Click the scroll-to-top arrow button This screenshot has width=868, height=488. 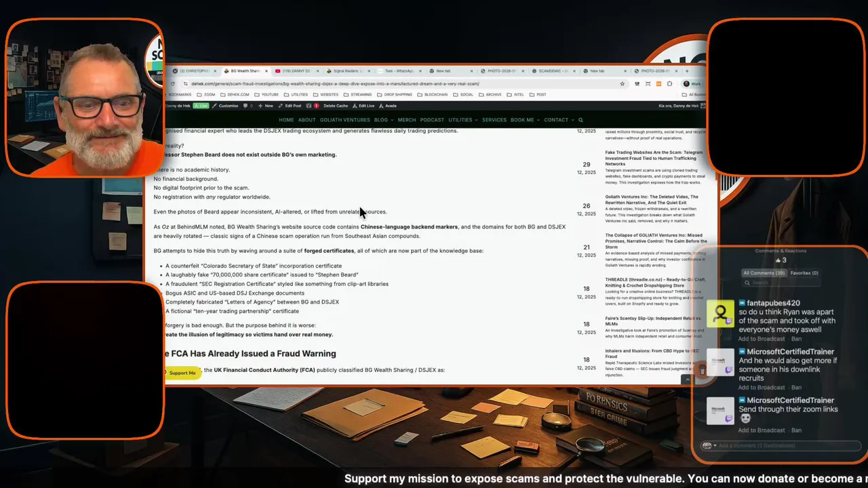coord(687,380)
